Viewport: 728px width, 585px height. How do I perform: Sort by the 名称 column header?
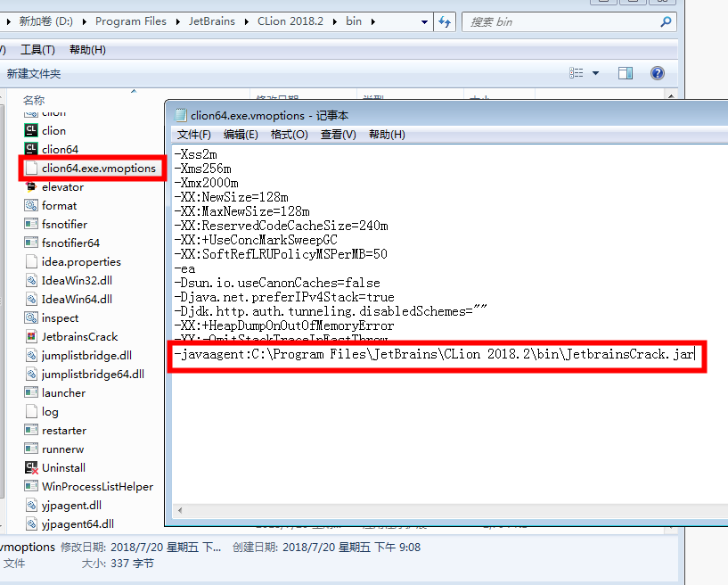34,100
